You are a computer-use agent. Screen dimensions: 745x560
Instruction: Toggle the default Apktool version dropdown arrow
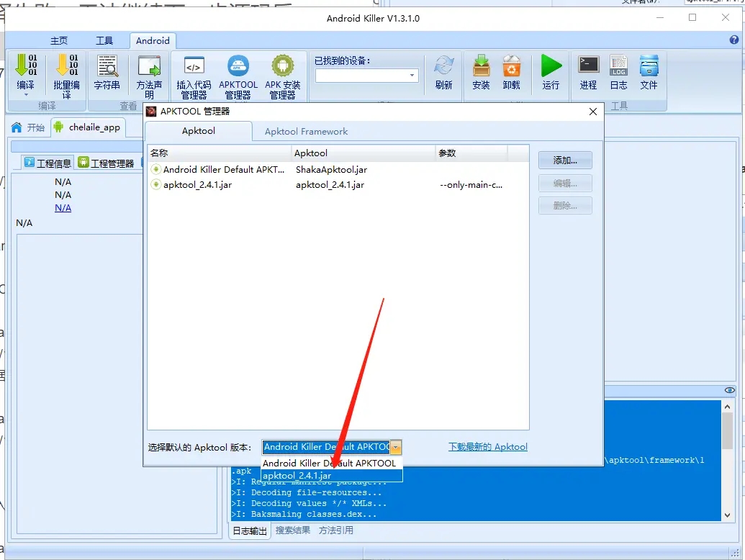[395, 447]
